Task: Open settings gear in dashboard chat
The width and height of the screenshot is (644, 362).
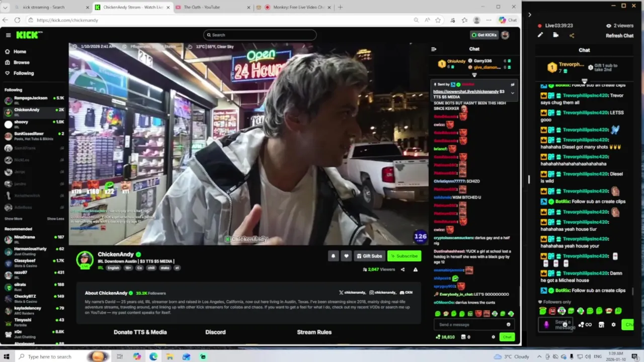Action: 613,325
